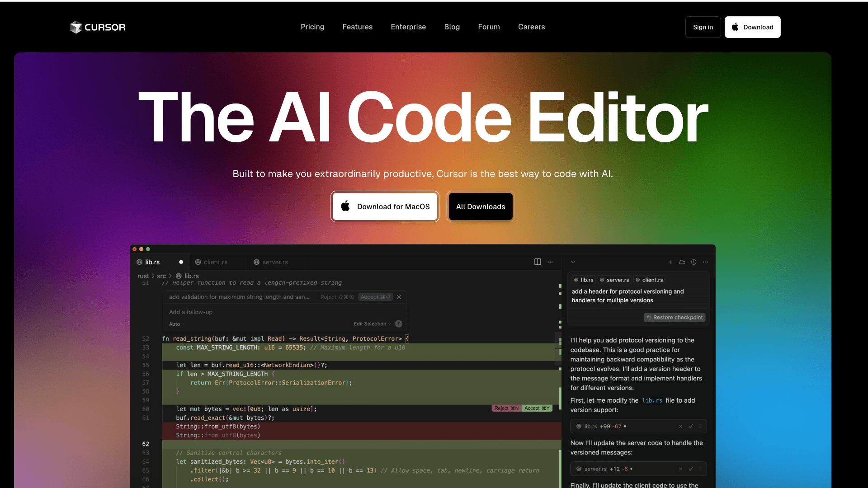The width and height of the screenshot is (868, 488).
Task: Click the inline diff Accept ⌘Y button
Action: point(537,408)
